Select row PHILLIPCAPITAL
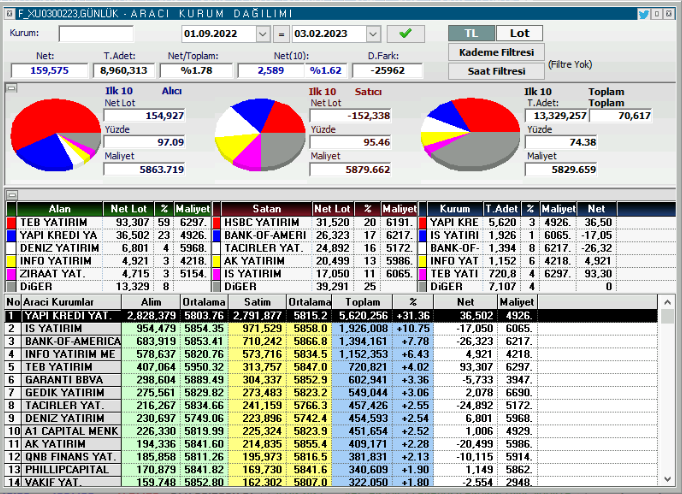Image resolution: width=682 pixels, height=494 pixels. point(331,470)
